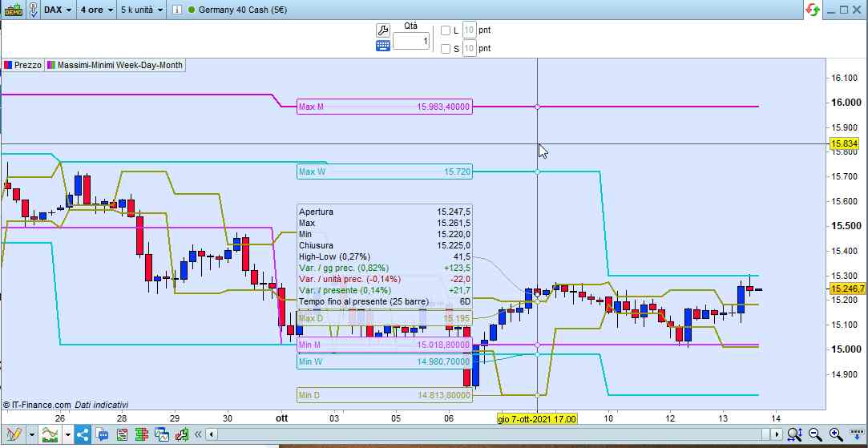This screenshot has height=448, width=868.
Task: Open the chat bubble icon
Action: [102, 434]
